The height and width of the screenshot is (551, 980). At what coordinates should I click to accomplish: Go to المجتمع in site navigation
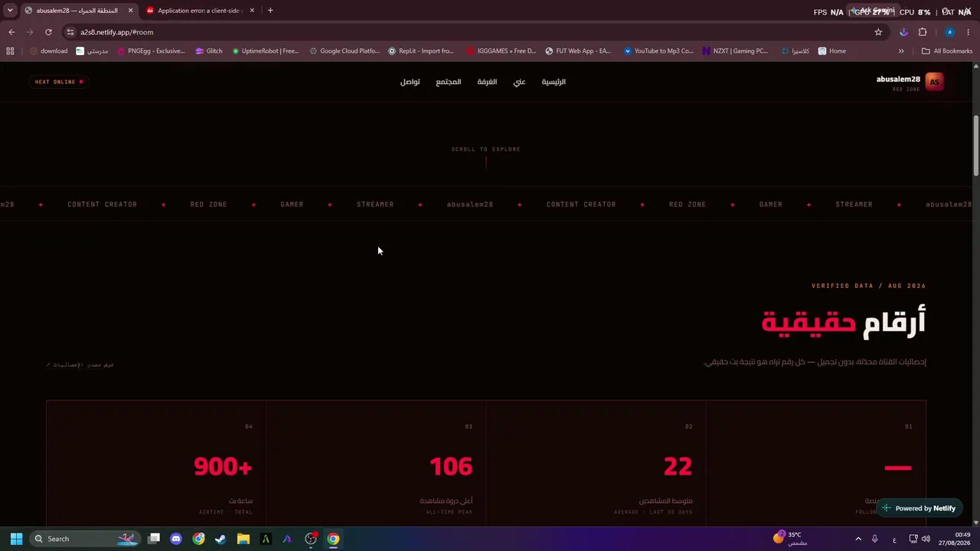tap(449, 82)
